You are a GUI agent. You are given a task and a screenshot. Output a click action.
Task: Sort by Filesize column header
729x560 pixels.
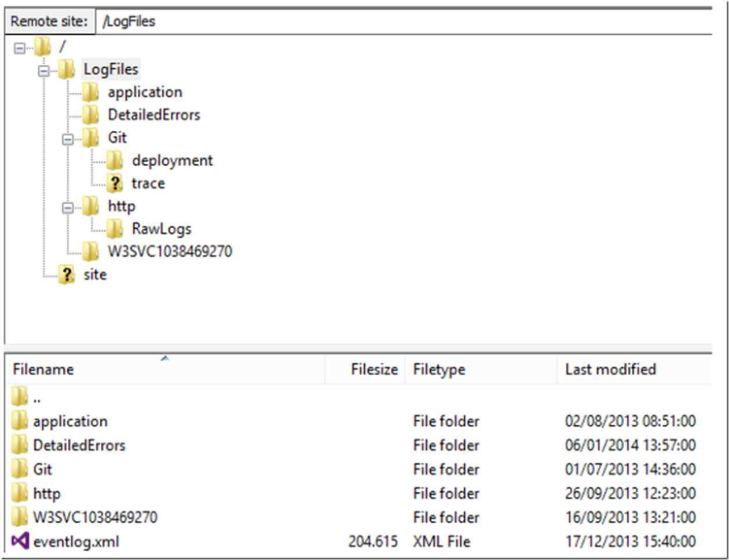374,369
